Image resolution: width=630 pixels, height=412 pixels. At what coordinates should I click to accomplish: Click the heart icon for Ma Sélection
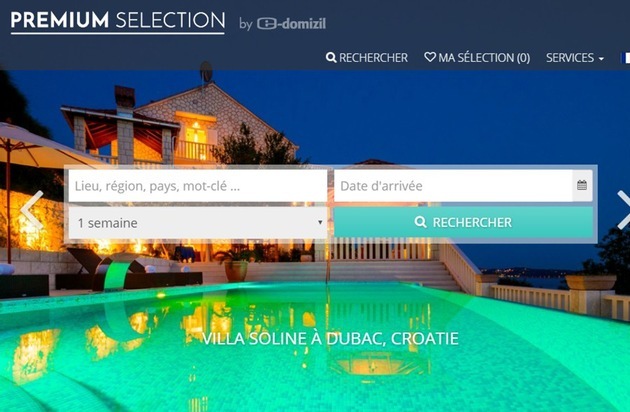[430, 57]
